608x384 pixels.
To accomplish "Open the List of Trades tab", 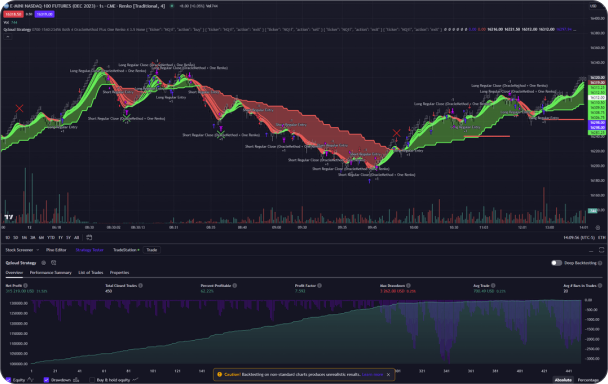I will click(91, 273).
